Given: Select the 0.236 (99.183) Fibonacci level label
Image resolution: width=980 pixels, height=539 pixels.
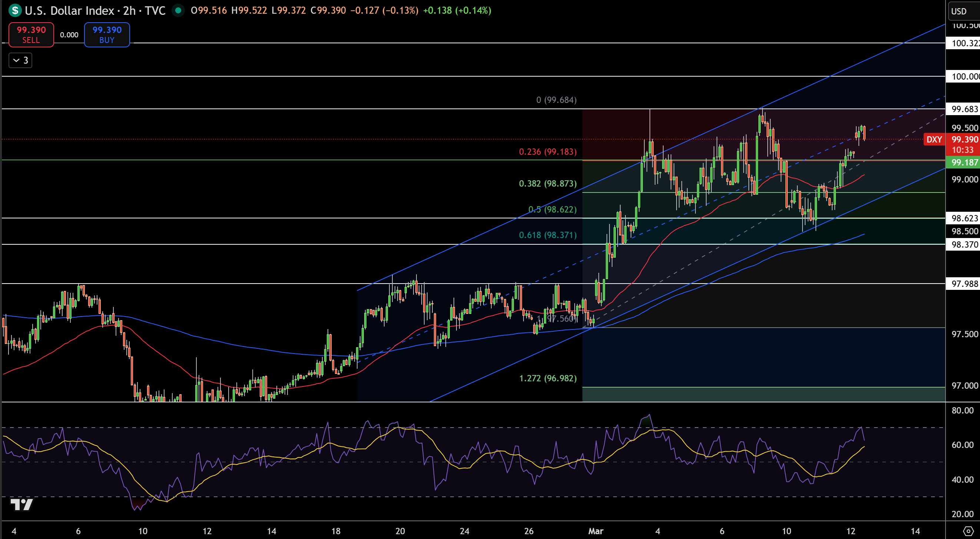Looking at the screenshot, I should point(548,152).
